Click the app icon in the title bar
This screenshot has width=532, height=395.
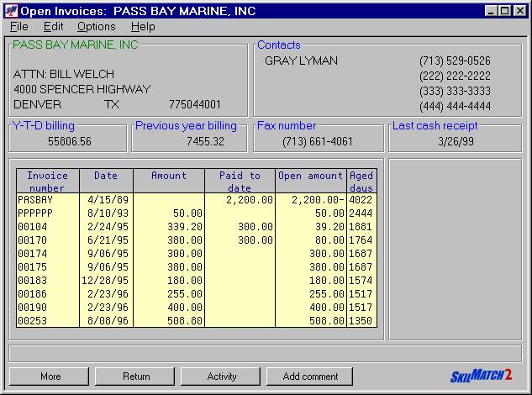pyautogui.click(x=11, y=11)
